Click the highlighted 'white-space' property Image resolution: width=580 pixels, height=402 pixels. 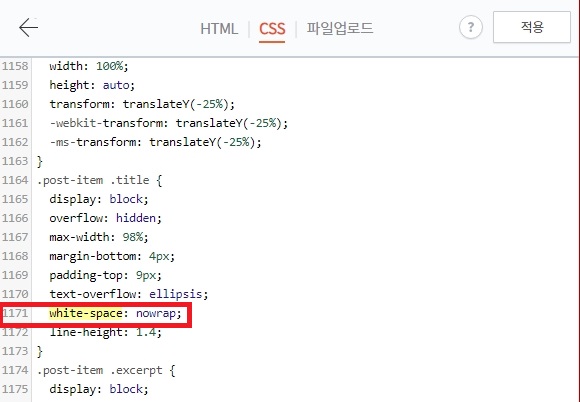(x=85, y=313)
